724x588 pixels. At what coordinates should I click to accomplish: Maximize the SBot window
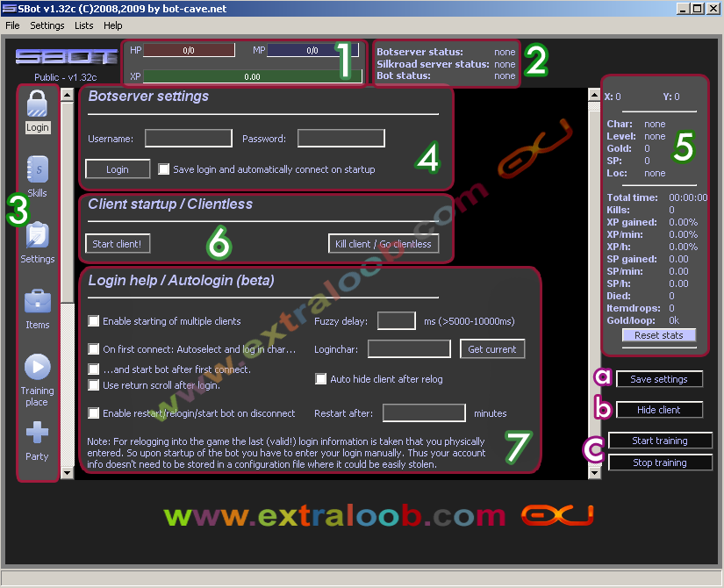(x=698, y=8)
